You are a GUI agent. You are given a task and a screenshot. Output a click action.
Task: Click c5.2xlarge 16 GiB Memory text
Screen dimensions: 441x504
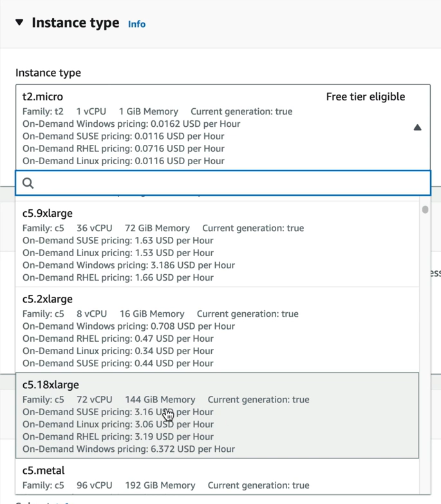152,314
